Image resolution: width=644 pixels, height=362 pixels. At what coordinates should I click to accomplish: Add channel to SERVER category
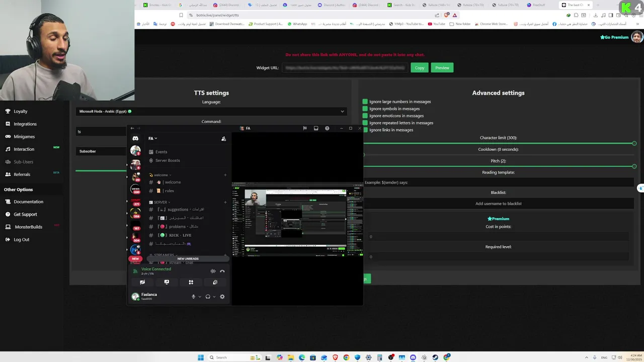(x=225, y=202)
